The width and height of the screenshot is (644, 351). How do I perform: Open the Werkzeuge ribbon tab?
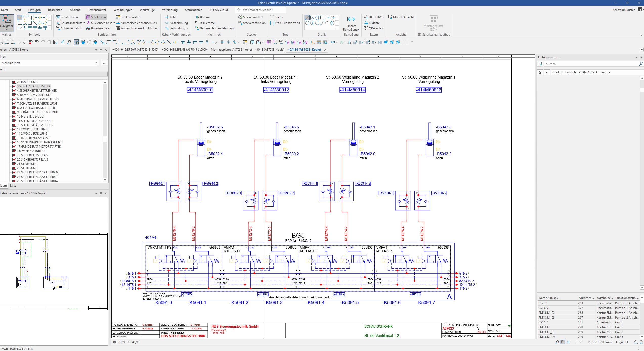[147, 10]
